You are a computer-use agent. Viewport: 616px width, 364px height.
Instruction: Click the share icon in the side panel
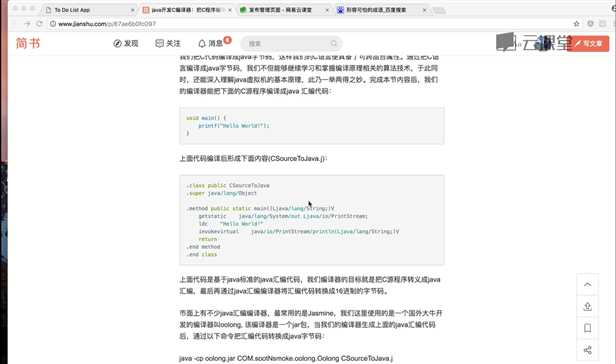(x=588, y=350)
